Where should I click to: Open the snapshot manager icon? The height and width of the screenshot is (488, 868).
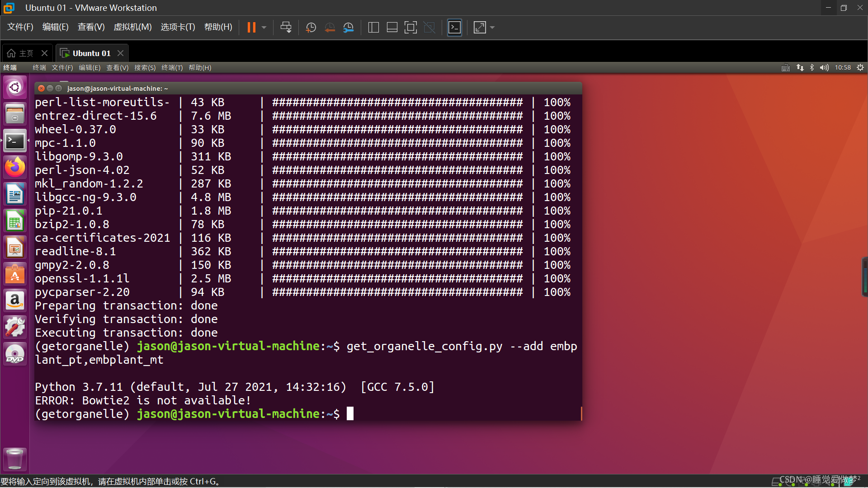coord(348,28)
